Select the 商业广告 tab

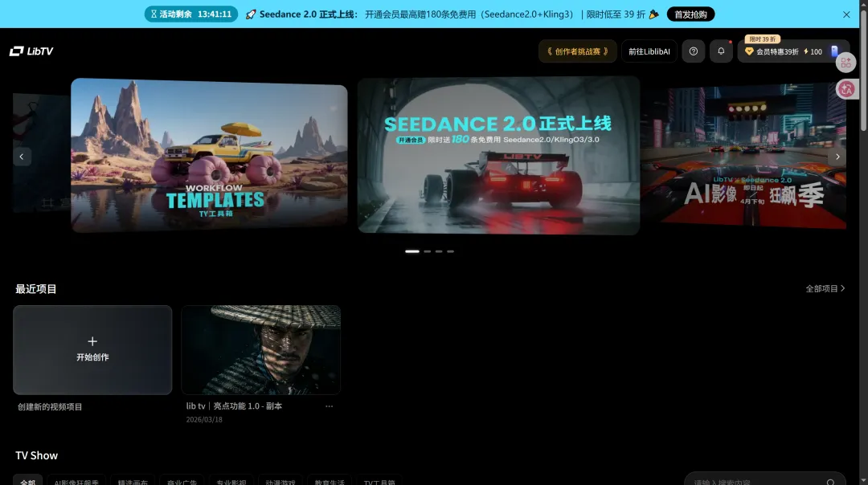182,481
